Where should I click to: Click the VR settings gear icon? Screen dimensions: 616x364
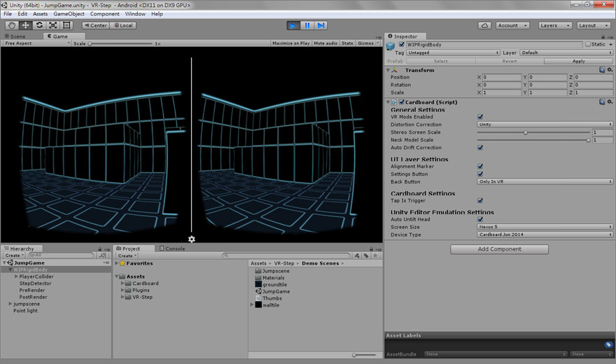click(x=192, y=239)
